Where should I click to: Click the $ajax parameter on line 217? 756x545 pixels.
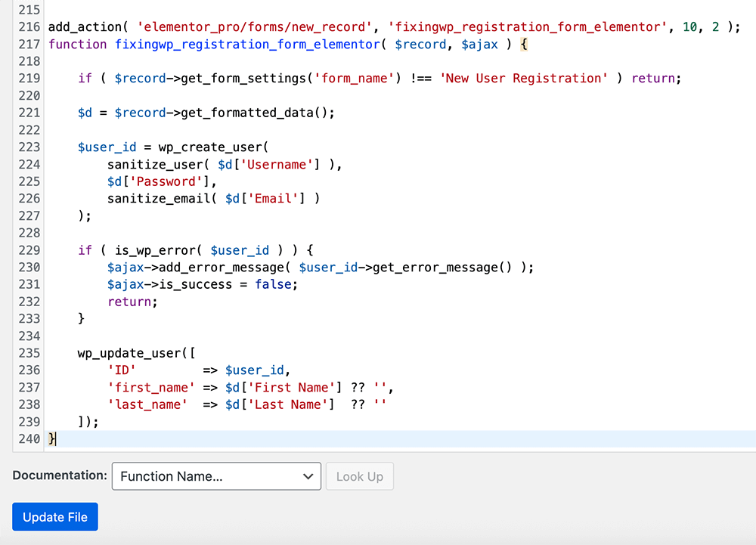[479, 45]
